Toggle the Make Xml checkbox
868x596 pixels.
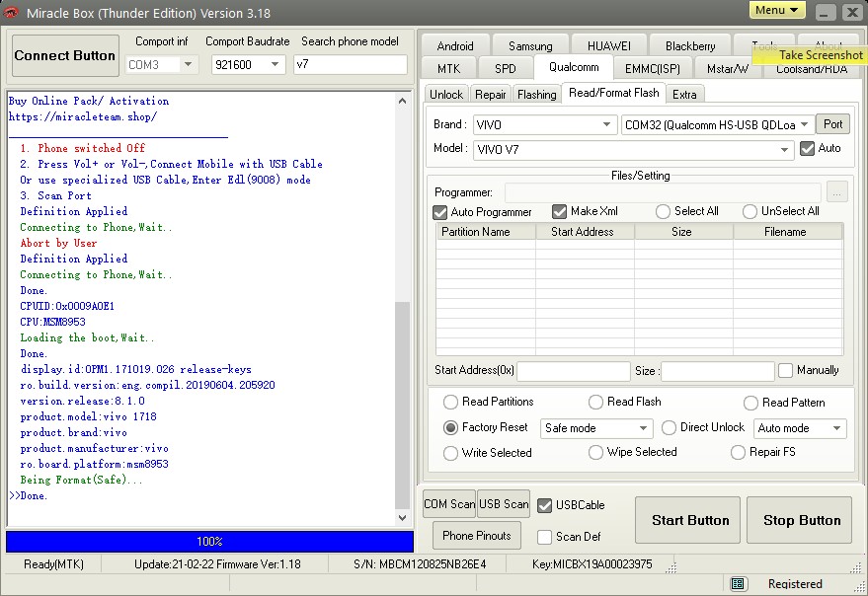click(560, 211)
